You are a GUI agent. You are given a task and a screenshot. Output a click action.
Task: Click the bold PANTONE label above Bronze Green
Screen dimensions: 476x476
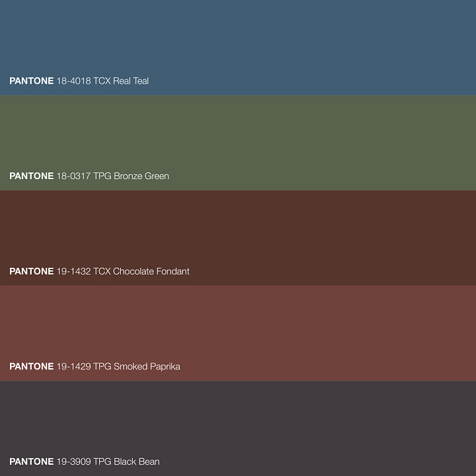click(x=32, y=176)
